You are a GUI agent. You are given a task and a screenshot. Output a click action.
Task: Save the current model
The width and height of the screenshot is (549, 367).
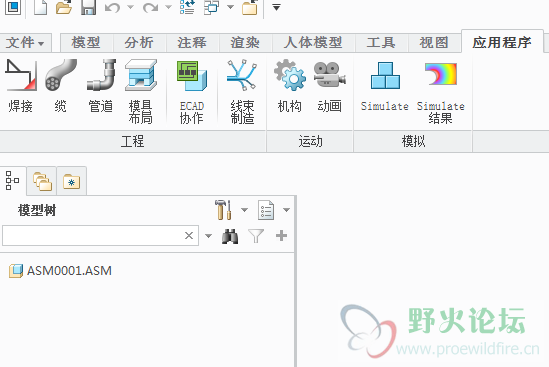tap(88, 7)
